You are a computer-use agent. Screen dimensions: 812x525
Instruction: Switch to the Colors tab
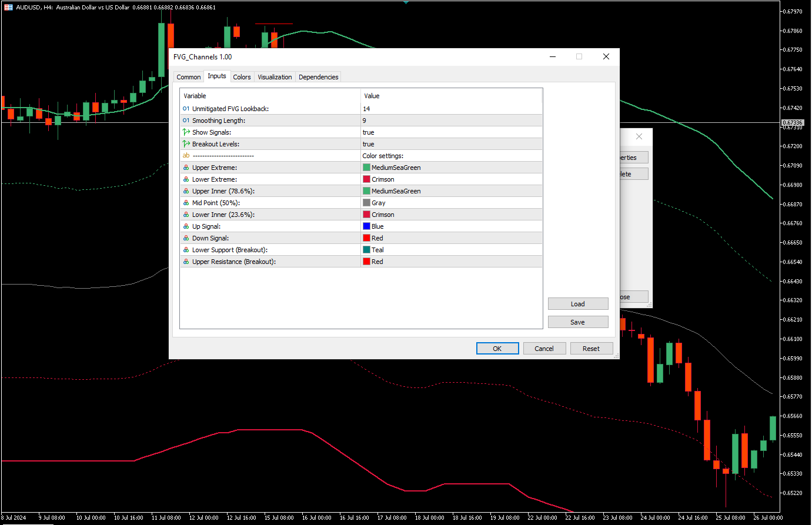click(x=242, y=77)
